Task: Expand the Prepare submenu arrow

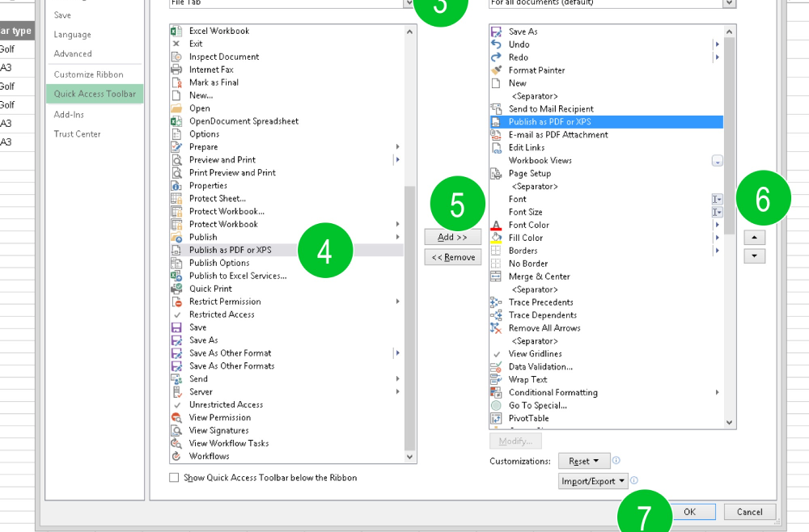Action: [398, 147]
